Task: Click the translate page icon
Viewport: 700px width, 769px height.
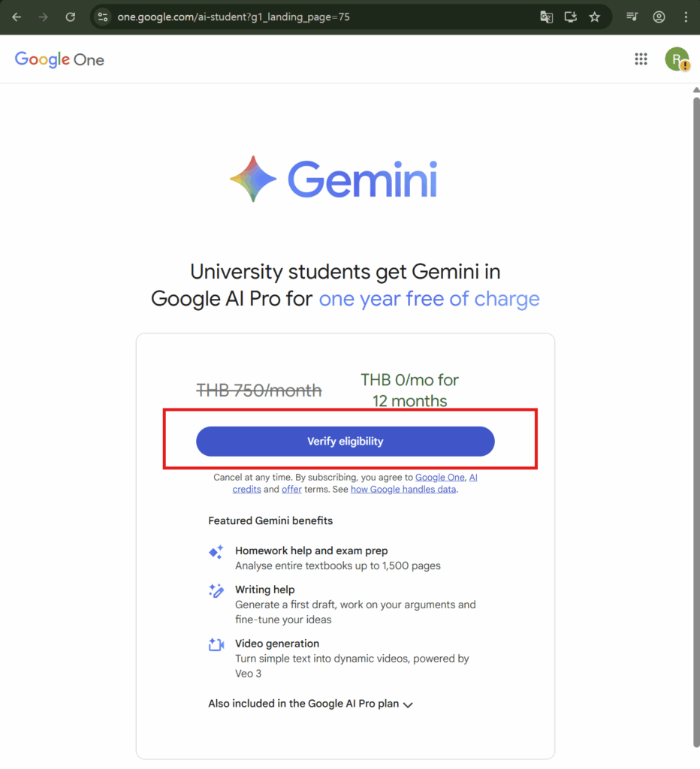Action: click(x=547, y=17)
